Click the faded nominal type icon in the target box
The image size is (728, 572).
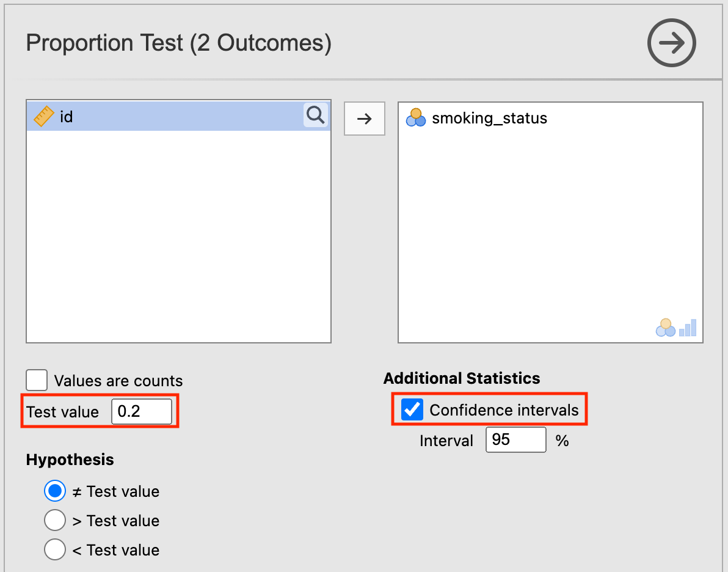pos(665,328)
